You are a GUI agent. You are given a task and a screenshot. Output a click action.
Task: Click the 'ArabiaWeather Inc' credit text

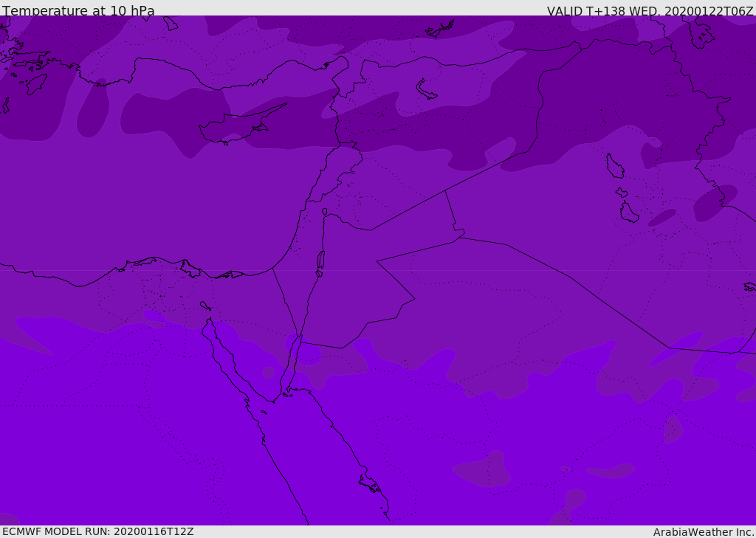[x=703, y=532]
